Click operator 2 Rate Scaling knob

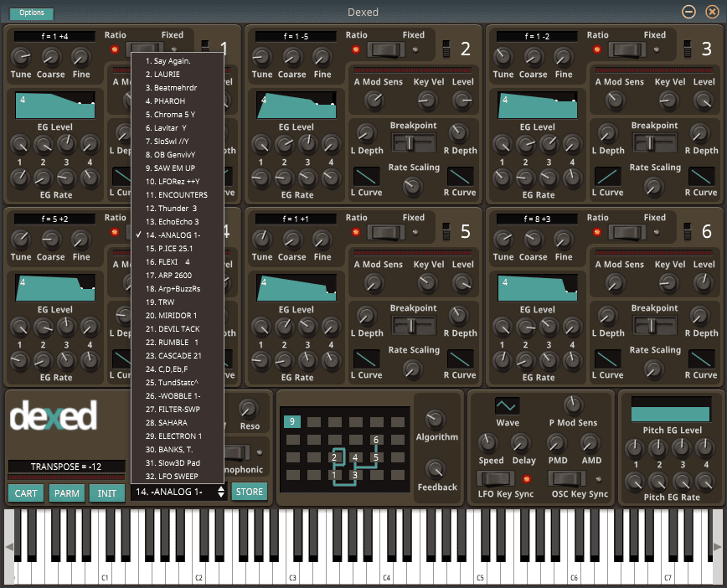coord(412,187)
